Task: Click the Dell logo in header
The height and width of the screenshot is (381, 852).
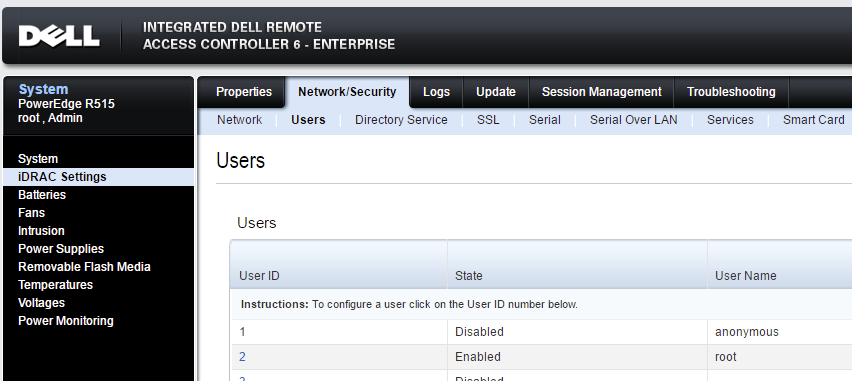Action: 59,36
